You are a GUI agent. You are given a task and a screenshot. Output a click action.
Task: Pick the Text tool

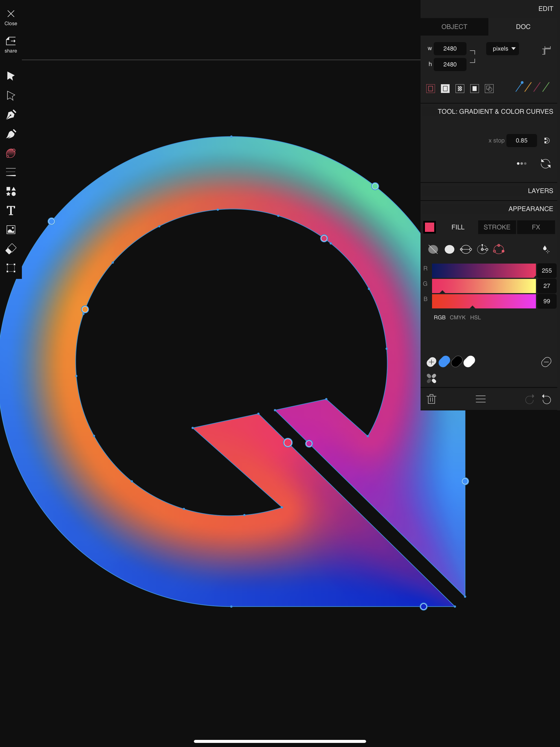(11, 211)
